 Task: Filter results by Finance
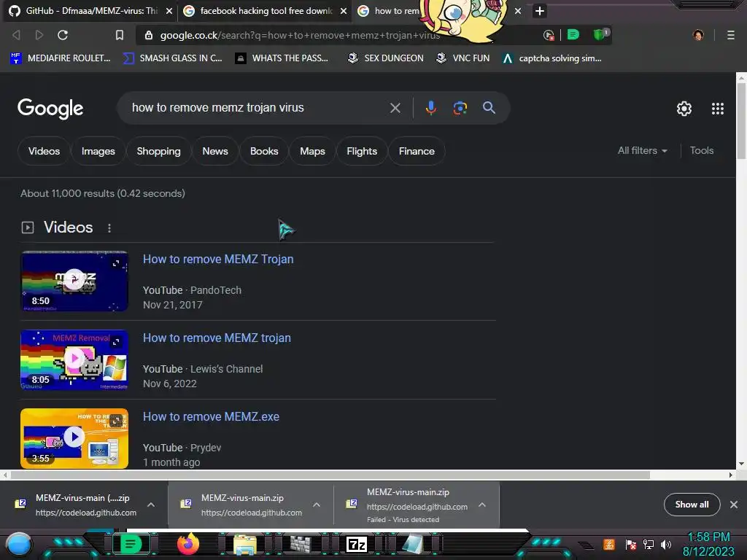(417, 151)
